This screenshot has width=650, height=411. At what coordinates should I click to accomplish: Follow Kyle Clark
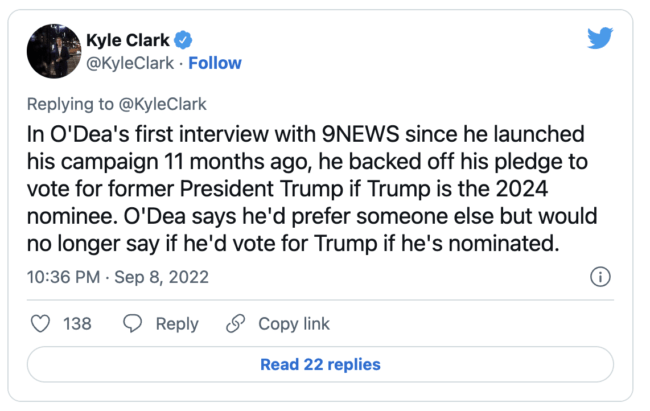pos(215,63)
